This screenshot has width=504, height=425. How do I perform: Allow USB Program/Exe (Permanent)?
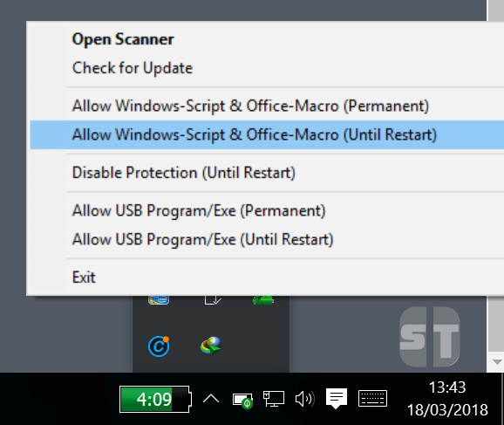[263, 210]
